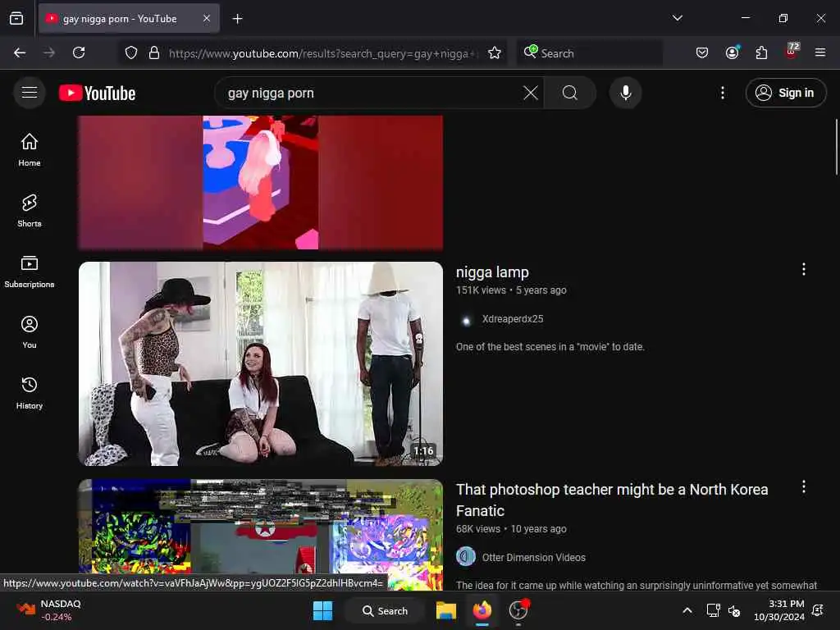Viewport: 840px width, 630px height.
Task: Open the taskbar Search box
Action: 386,610
